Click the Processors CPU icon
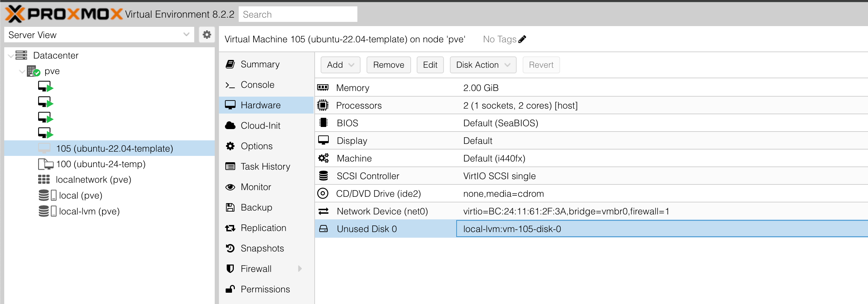 (x=323, y=105)
